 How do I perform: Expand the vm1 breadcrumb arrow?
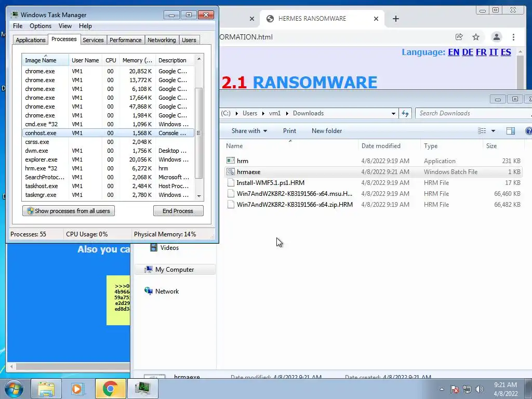pyautogui.click(x=287, y=113)
